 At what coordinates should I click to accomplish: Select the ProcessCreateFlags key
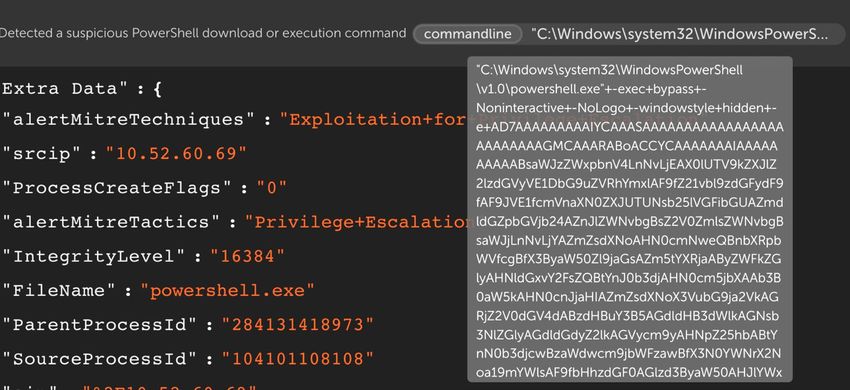pyautogui.click(x=117, y=188)
